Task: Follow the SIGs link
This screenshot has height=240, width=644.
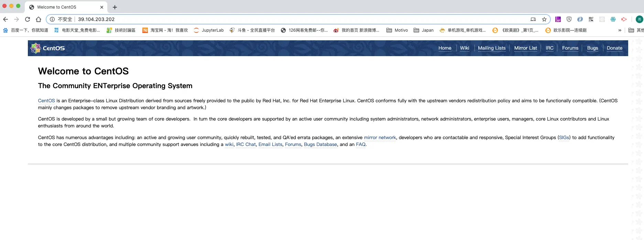Action: point(564,137)
